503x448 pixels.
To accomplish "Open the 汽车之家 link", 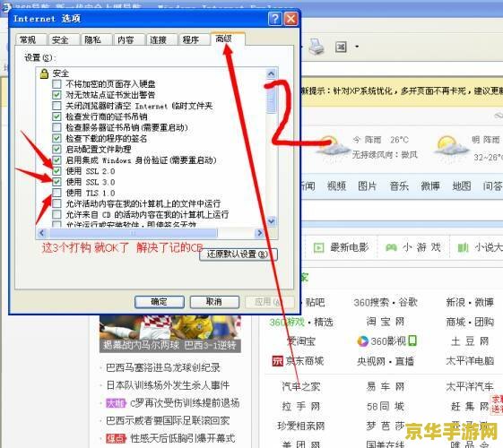I will (301, 386).
